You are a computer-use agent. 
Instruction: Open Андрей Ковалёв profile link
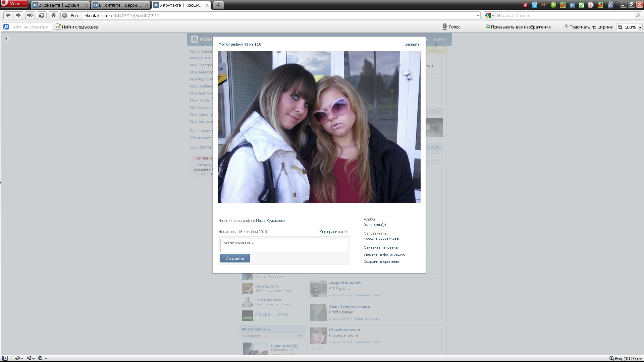[x=345, y=283]
